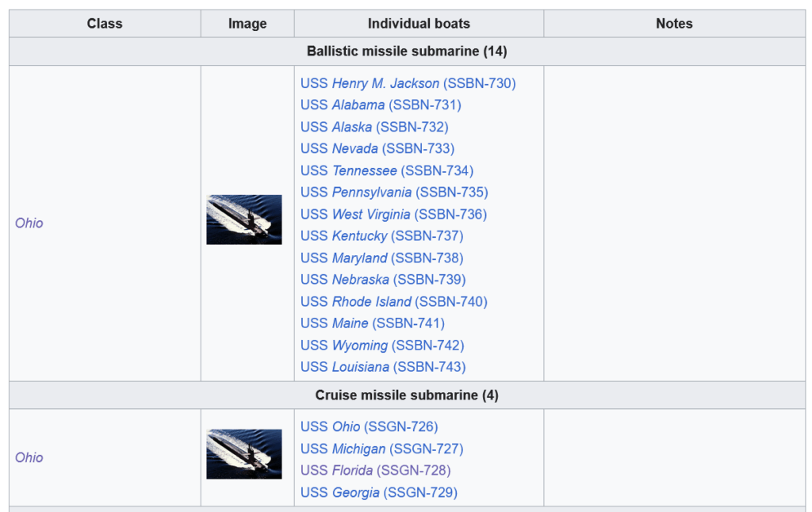Open ballistic missile Ohio submarine thumbnail

(x=244, y=220)
